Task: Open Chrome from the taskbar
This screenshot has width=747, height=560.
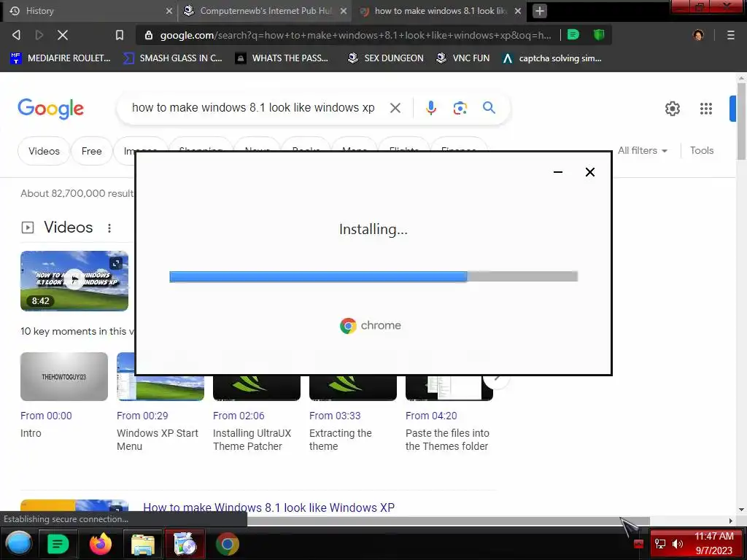Action: (228, 544)
